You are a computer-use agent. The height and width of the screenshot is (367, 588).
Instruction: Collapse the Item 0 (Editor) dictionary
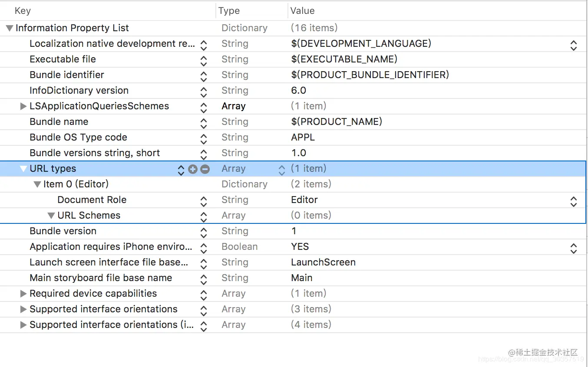coord(37,184)
